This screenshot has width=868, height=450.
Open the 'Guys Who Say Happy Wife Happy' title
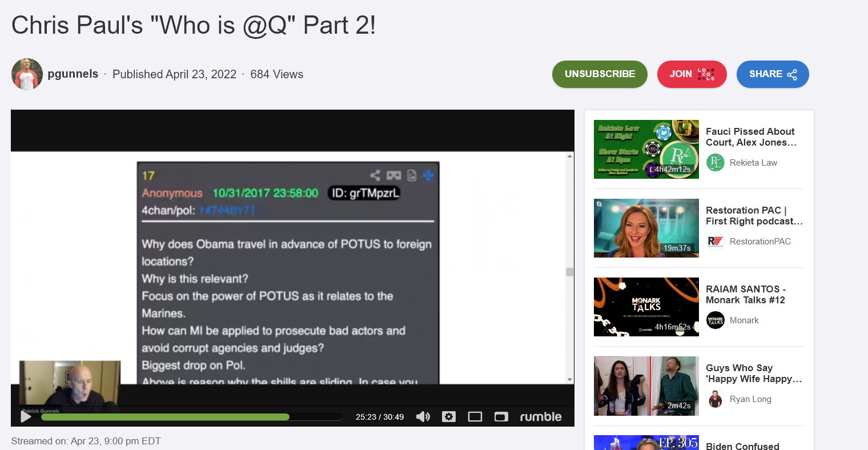point(754,373)
